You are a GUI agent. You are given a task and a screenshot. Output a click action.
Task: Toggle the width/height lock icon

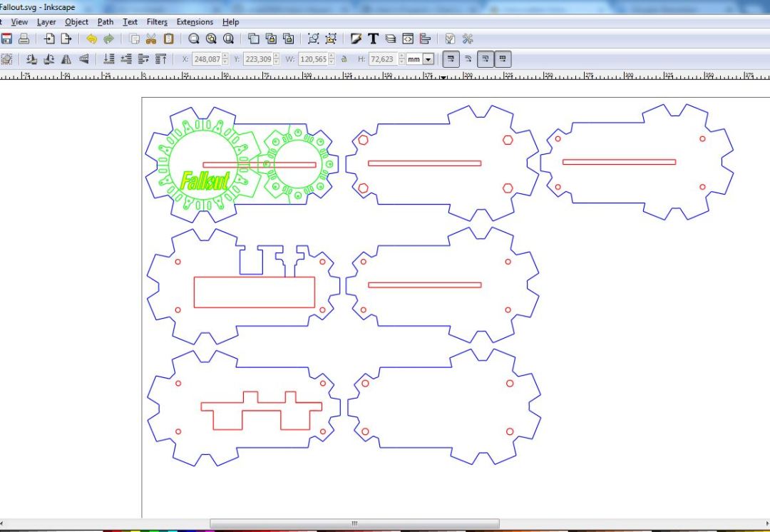coord(344,59)
